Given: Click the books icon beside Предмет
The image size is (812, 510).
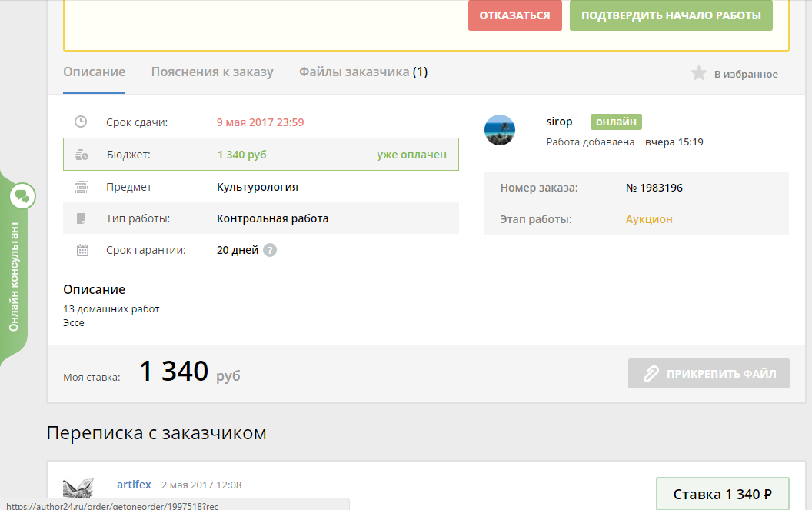Looking at the screenshot, I should 82,187.
